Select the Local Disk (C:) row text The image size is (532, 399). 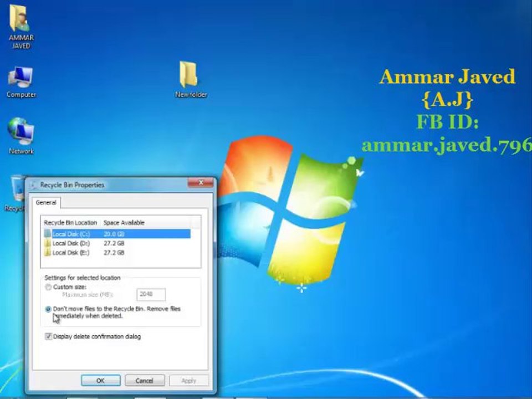[71, 234]
